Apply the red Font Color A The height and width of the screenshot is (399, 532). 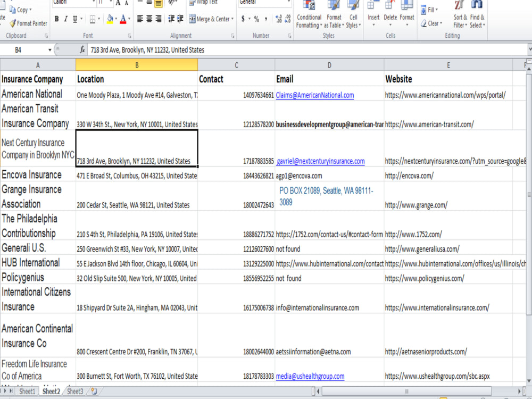123,19
